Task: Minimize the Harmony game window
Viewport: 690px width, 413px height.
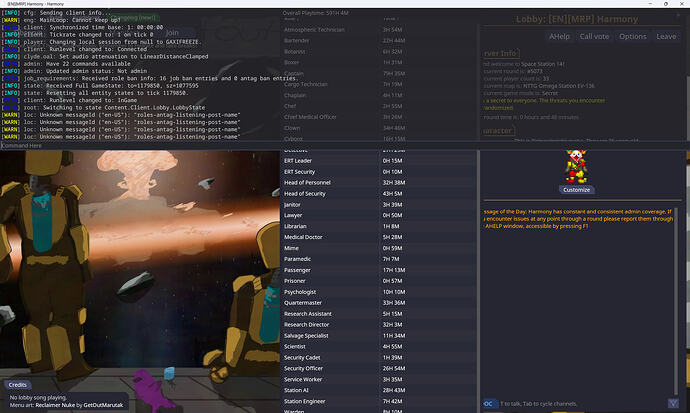Action: click(650, 4)
